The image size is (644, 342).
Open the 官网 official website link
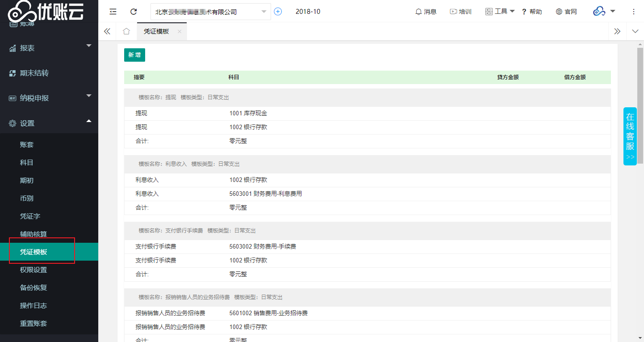pyautogui.click(x=566, y=12)
